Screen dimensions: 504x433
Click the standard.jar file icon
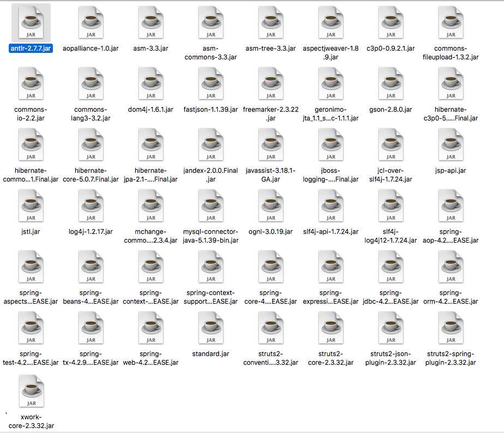pyautogui.click(x=211, y=328)
